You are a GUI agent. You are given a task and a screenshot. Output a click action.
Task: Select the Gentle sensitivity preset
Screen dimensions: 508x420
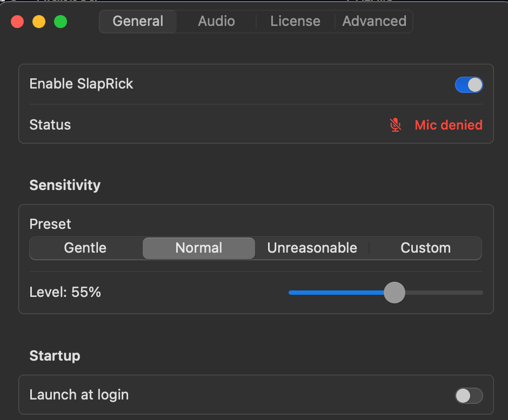(x=85, y=248)
